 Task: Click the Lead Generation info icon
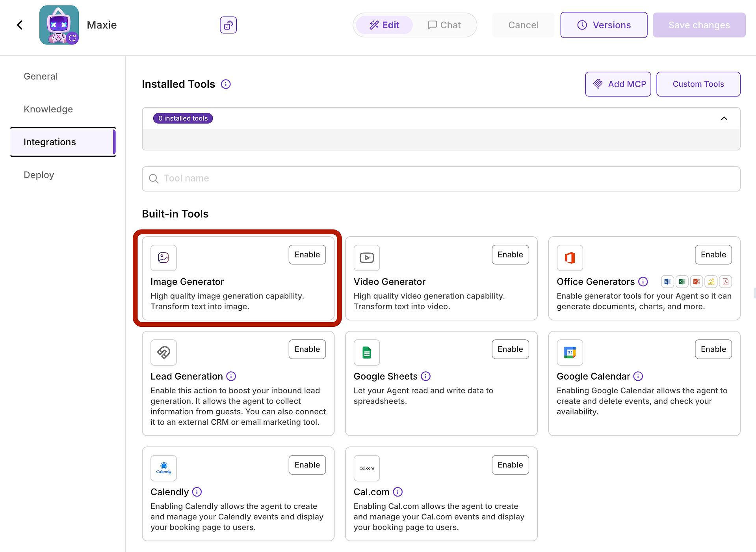231,376
